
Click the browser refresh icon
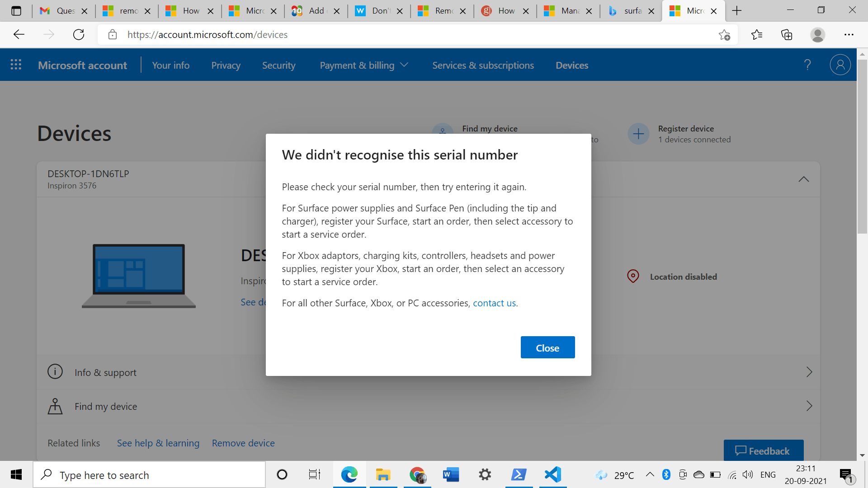click(x=79, y=35)
